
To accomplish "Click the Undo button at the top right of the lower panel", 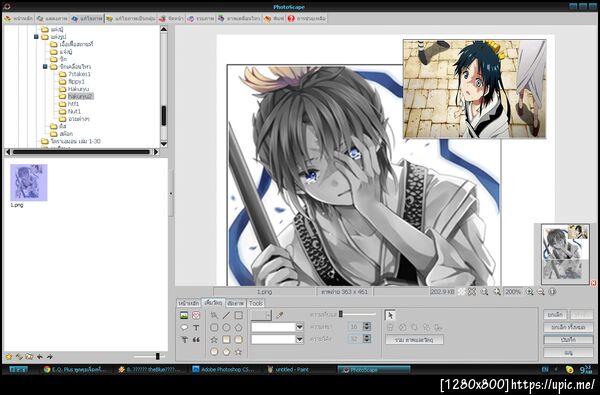I will (555, 315).
